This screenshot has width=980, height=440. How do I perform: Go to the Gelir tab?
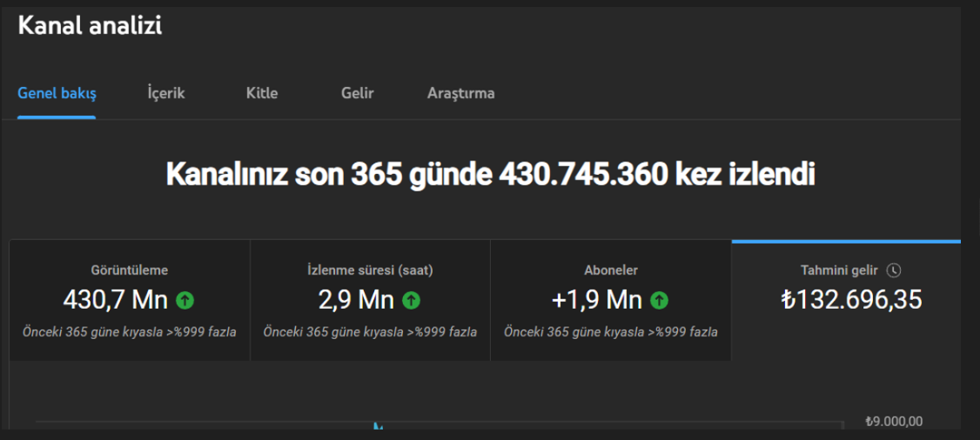(x=358, y=94)
